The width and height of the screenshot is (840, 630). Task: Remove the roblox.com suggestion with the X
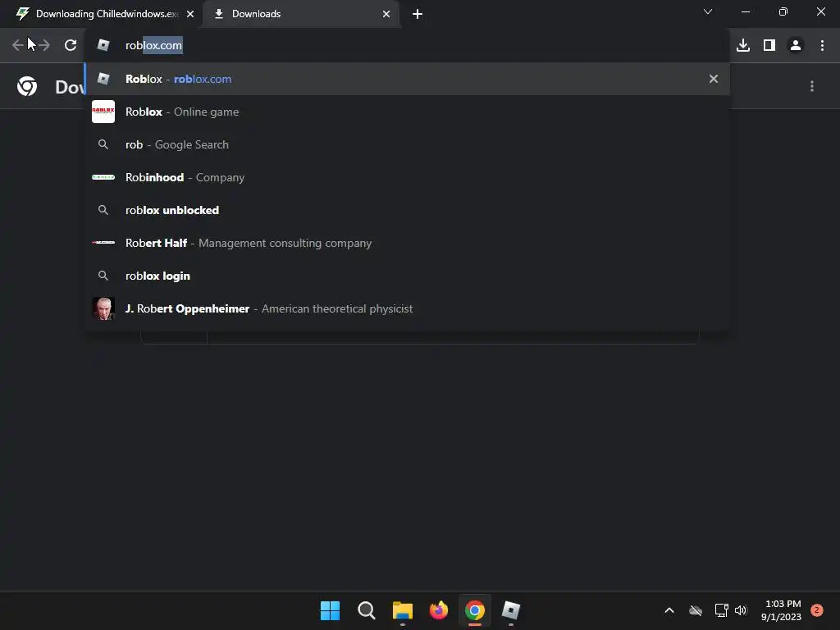714,79
